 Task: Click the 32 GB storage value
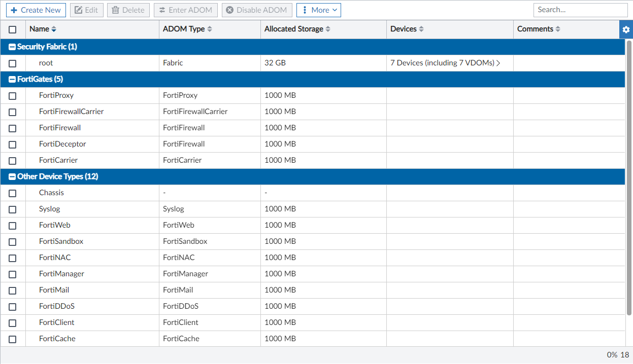pos(275,63)
